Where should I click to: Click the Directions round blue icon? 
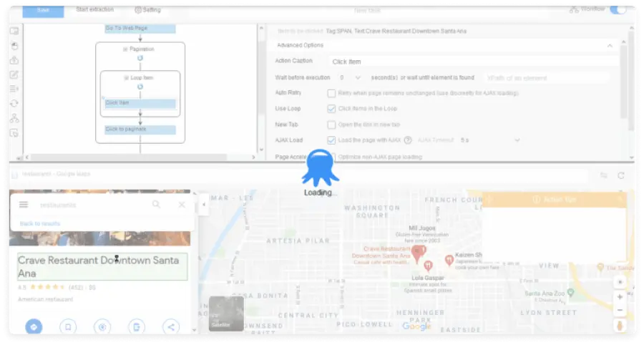tap(34, 327)
